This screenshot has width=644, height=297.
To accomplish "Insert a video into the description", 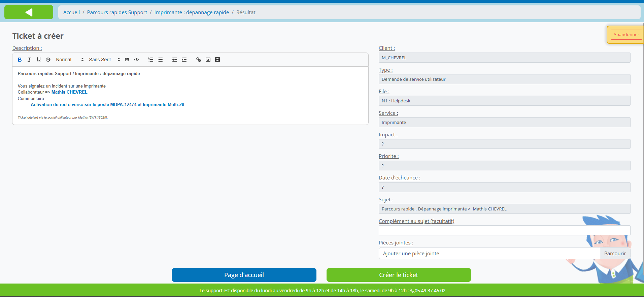I will [217, 60].
